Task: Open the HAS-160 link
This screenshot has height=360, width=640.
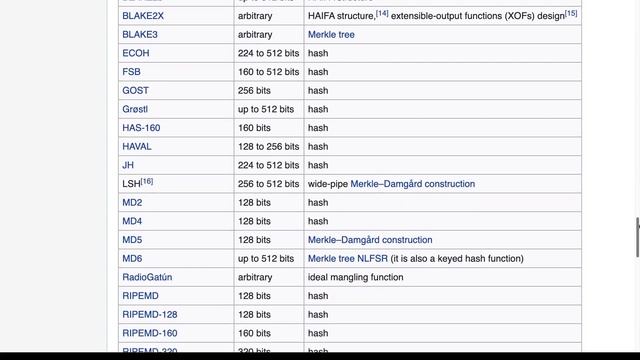Action: pyautogui.click(x=141, y=128)
